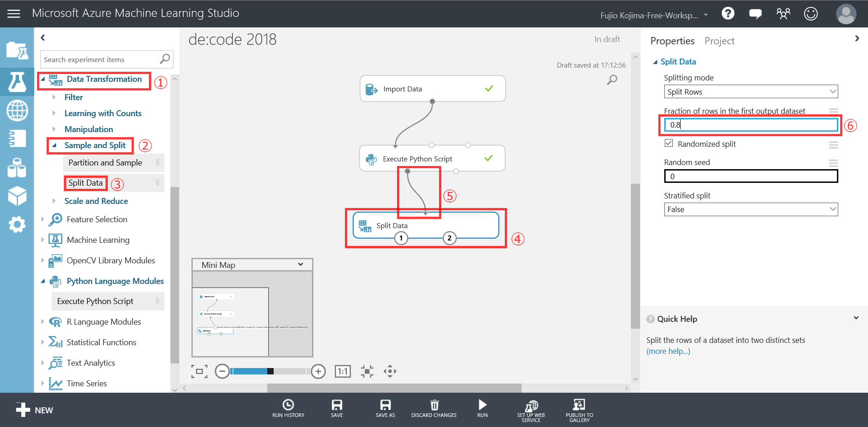Switch to the Properties tab

pyautogui.click(x=672, y=41)
